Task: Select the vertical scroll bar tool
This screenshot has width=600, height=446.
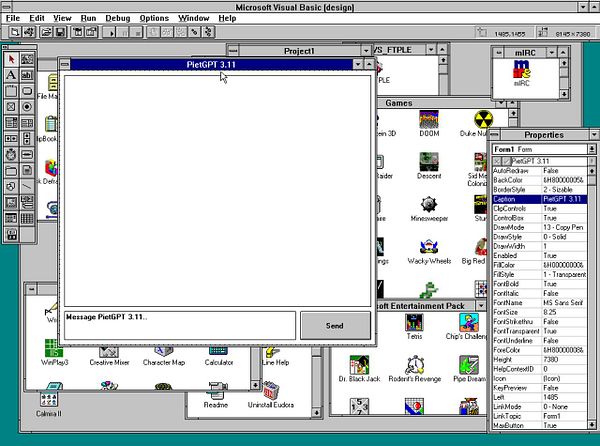Action: point(27,138)
